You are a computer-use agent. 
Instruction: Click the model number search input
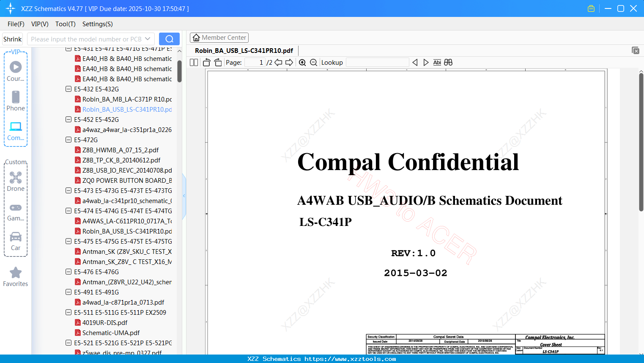[x=86, y=39]
